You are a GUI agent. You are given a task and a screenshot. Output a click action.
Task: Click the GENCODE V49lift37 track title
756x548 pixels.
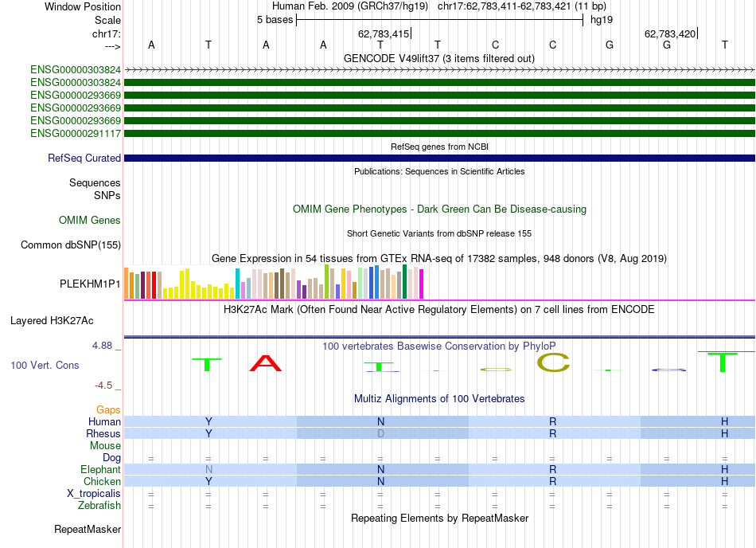439,59
